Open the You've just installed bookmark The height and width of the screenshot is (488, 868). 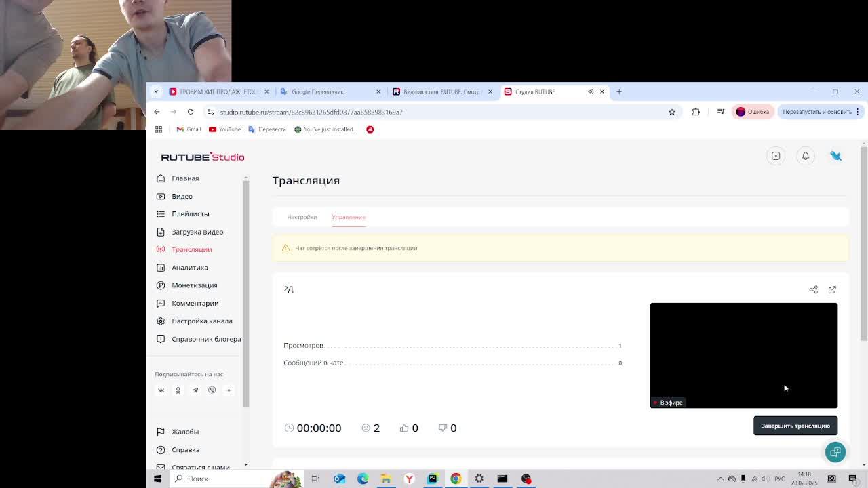[x=325, y=129]
